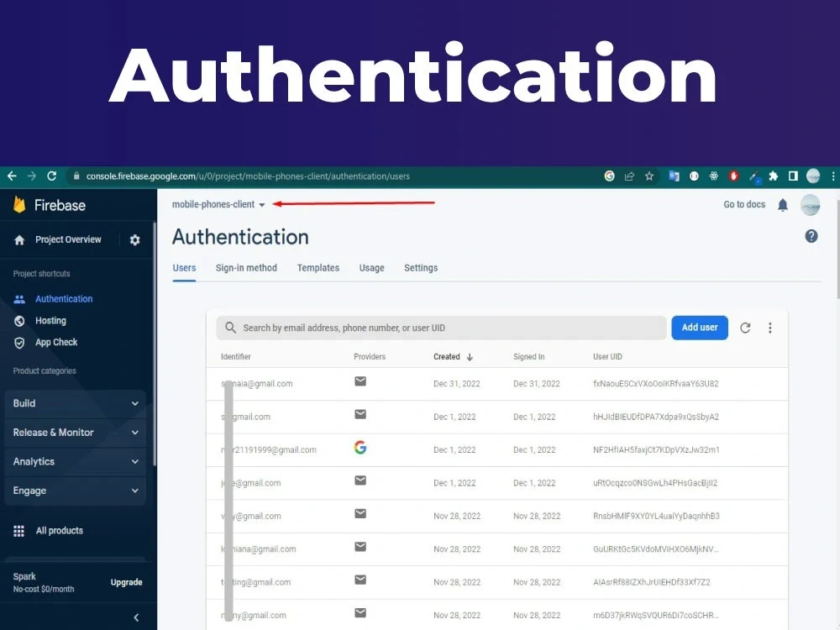The height and width of the screenshot is (630, 840).
Task: Click the help question mark icon
Action: (x=811, y=236)
